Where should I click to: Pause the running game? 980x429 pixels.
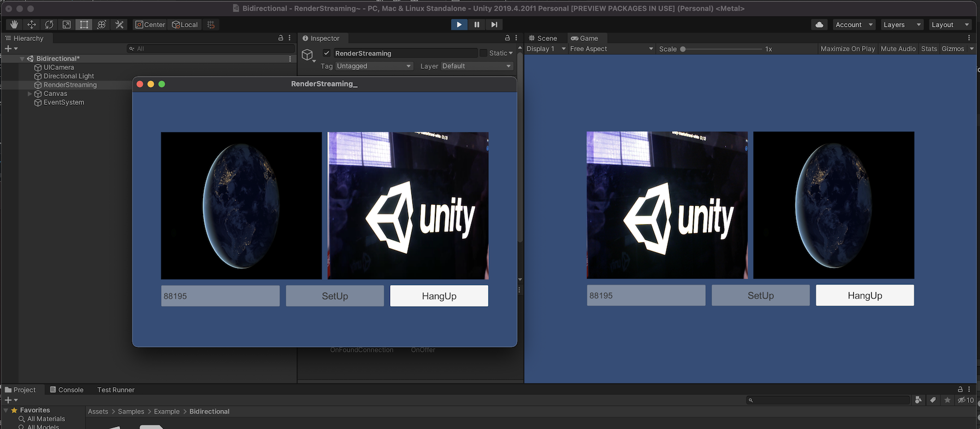(476, 25)
